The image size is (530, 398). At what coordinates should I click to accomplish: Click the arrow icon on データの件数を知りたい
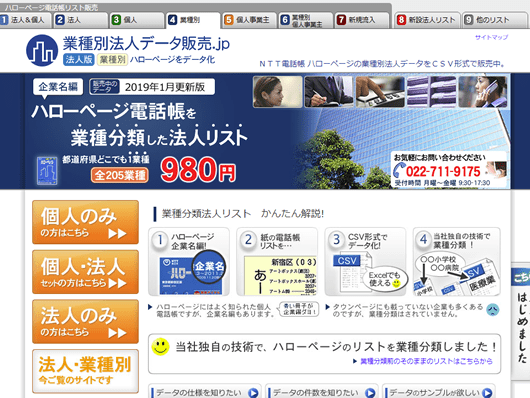[x=370, y=393]
